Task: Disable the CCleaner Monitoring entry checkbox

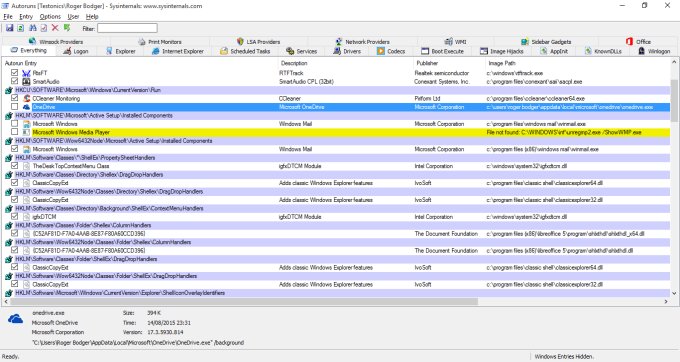Action: click(x=14, y=98)
